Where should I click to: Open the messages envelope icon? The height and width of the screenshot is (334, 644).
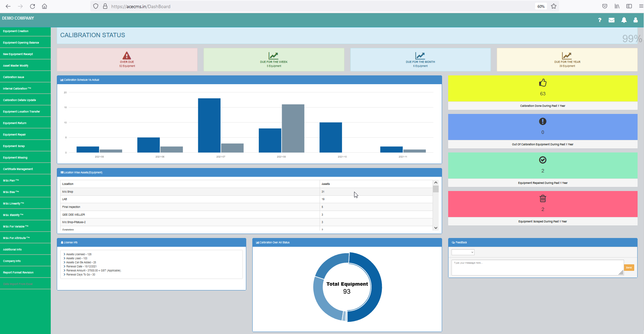[x=612, y=20]
